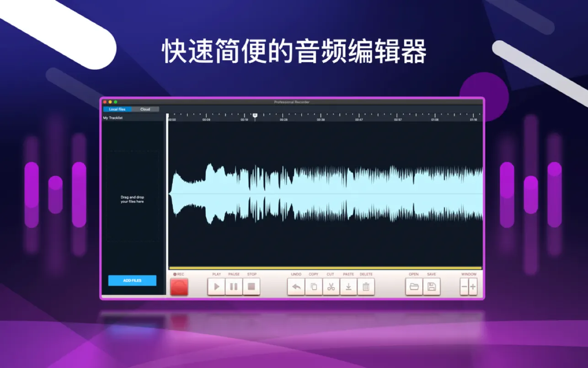Click the drag and drop files area
The image size is (588, 368).
coord(133,196)
